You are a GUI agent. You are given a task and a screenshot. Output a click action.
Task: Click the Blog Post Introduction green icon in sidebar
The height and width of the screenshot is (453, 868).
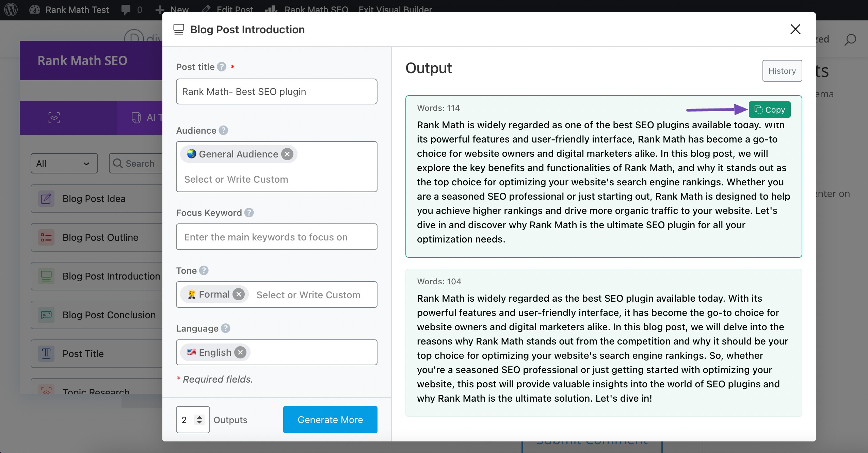[x=46, y=276]
